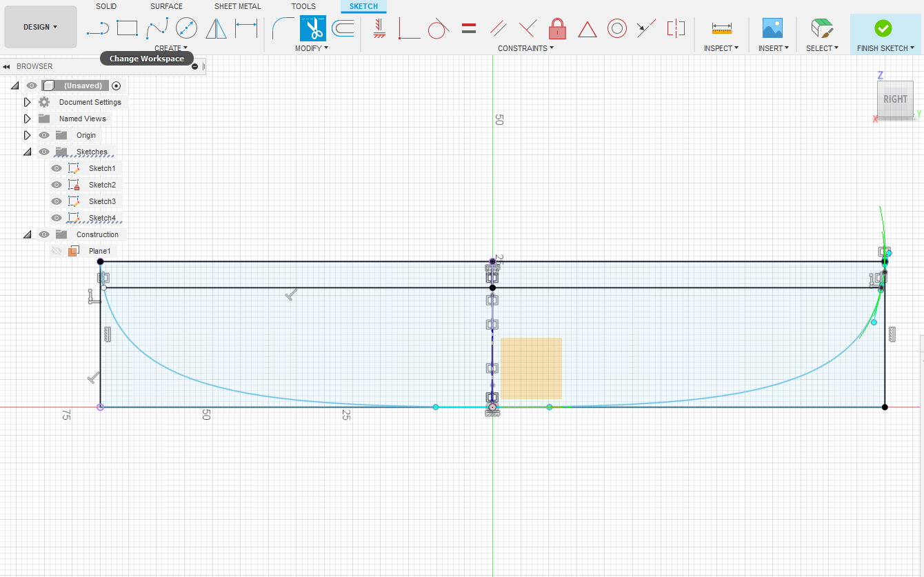Toggle visibility of the Sketches folder
The image size is (924, 577).
click(44, 152)
